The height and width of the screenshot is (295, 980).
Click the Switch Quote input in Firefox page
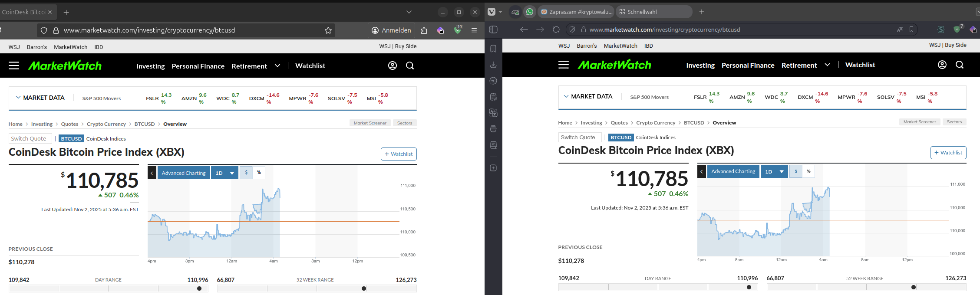pos(30,138)
